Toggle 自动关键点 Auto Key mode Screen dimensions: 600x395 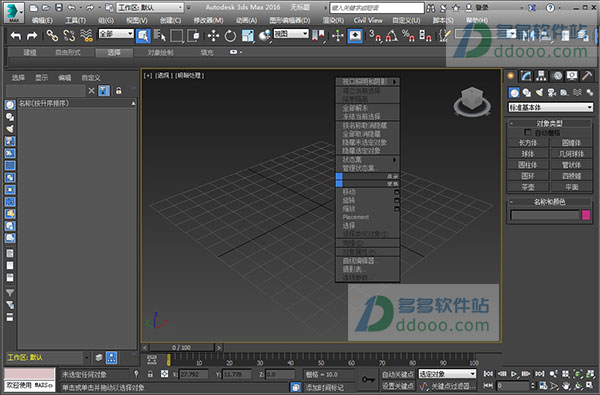point(397,374)
